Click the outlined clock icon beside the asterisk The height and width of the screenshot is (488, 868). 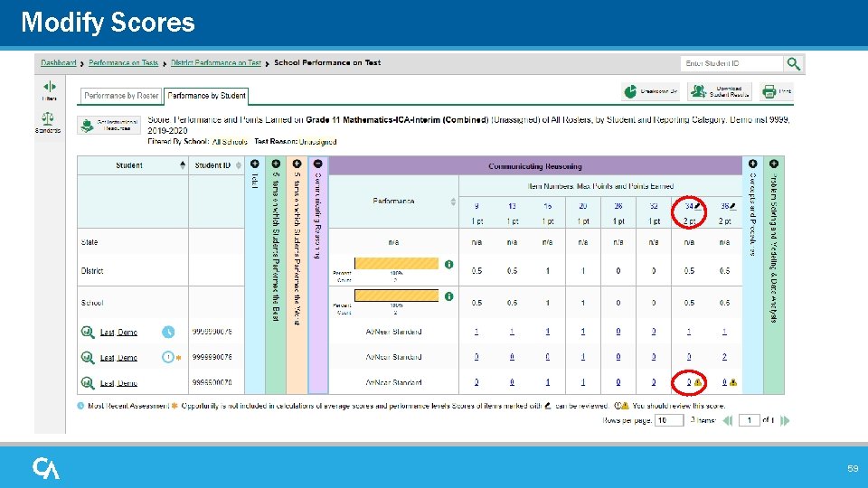pyautogui.click(x=168, y=358)
